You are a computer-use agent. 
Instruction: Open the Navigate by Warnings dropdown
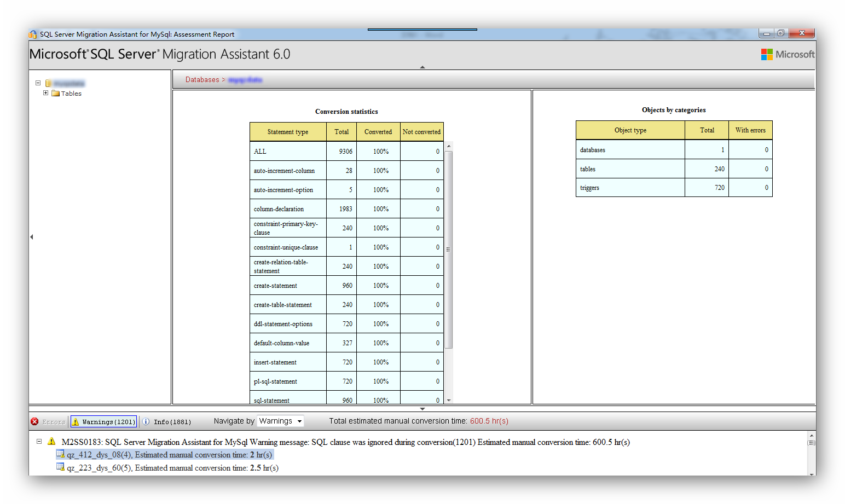(280, 421)
